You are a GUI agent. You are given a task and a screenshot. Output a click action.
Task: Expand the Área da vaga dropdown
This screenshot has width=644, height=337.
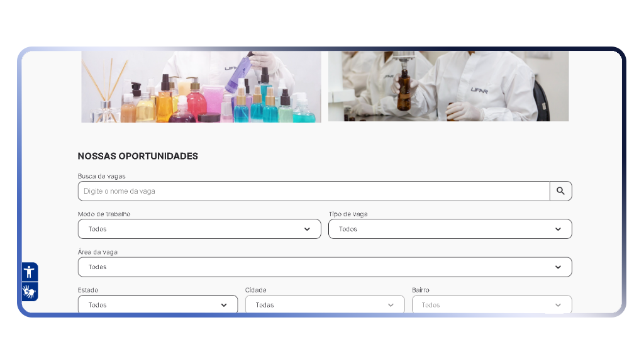click(325, 267)
